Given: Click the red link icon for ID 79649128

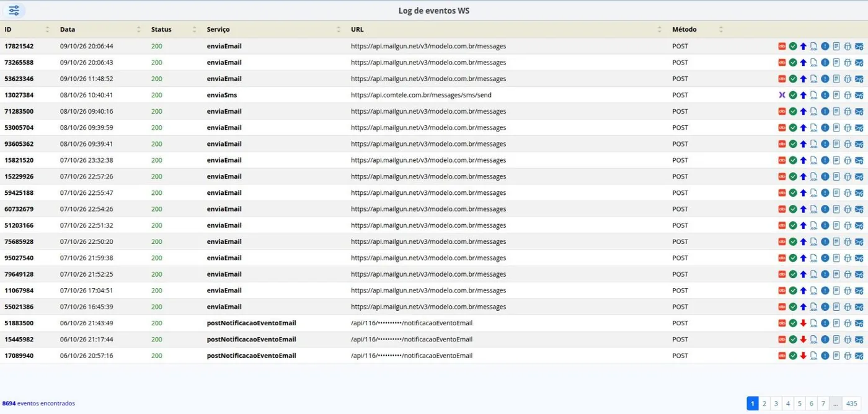Looking at the screenshot, I should coord(782,274).
